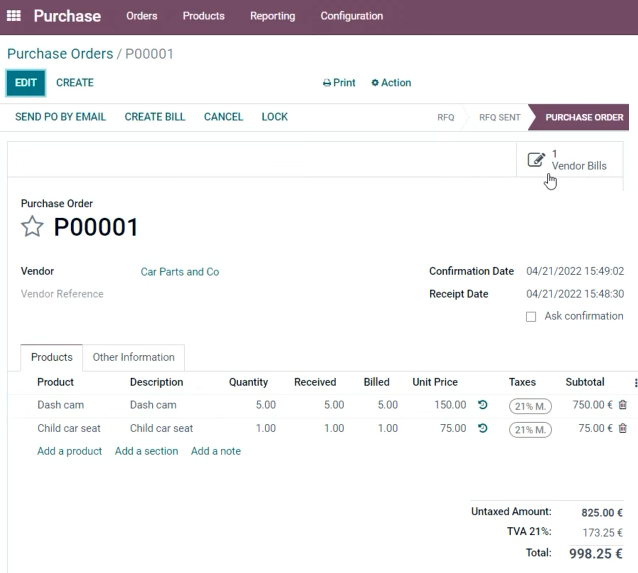
Task: Open optional columns menu in table header
Action: click(635, 383)
